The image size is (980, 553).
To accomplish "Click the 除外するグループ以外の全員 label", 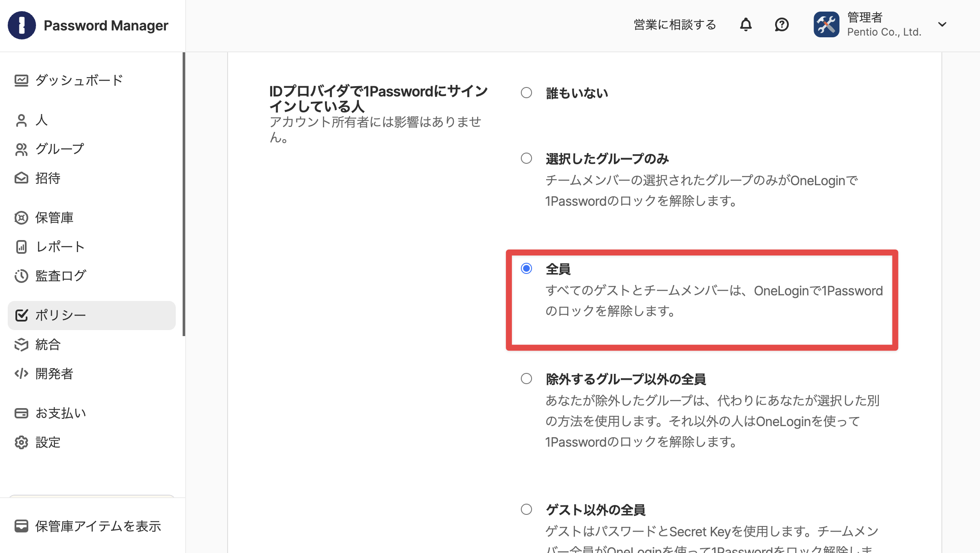I will (626, 379).
